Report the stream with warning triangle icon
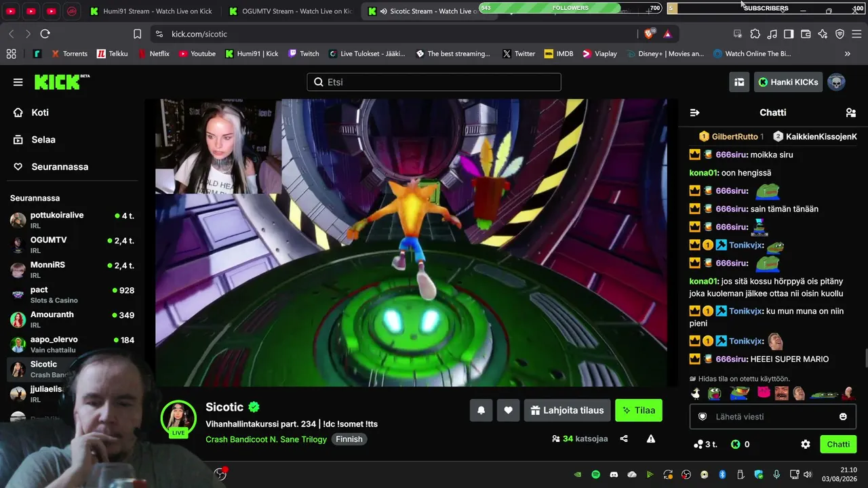Image resolution: width=868 pixels, height=488 pixels. click(651, 439)
